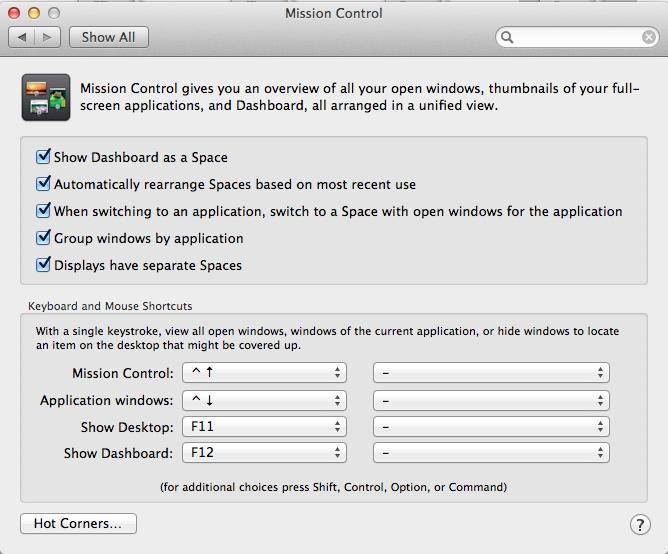Uncheck the switch to a Space option for applications

[43, 211]
